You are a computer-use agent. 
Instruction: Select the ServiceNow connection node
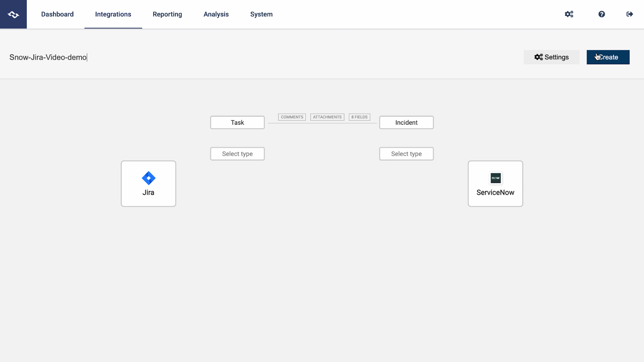pos(495,183)
